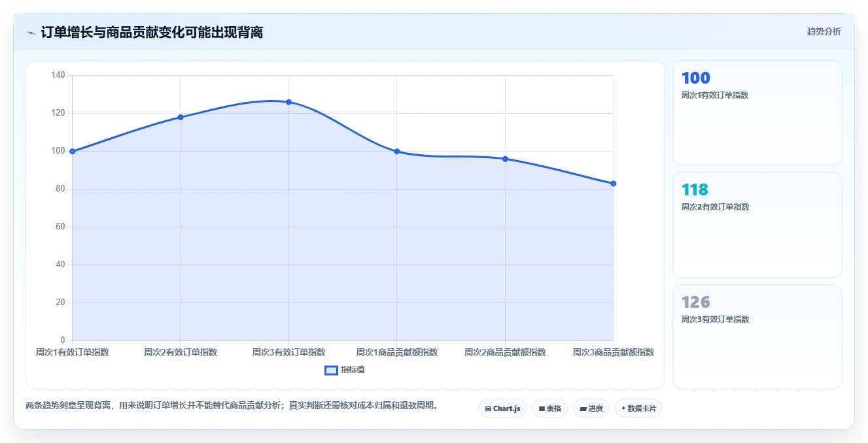The width and height of the screenshot is (868, 443).
Task: Click the title 订单增长与商品贡献变化可能出现背离
Action: click(x=152, y=32)
